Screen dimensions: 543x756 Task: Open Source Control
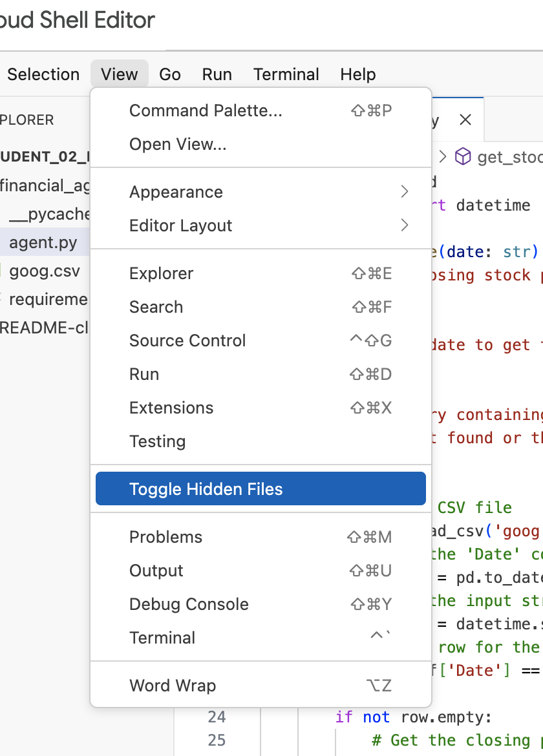pos(187,341)
